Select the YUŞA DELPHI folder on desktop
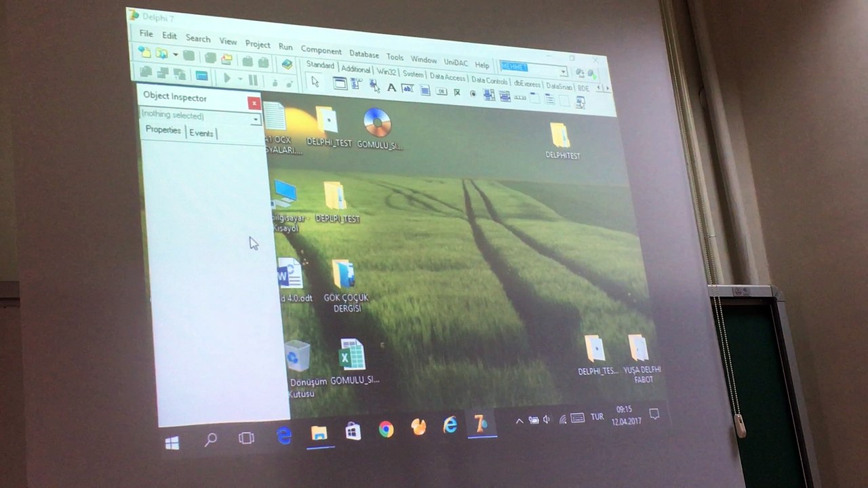The width and height of the screenshot is (868, 488). coord(640,359)
